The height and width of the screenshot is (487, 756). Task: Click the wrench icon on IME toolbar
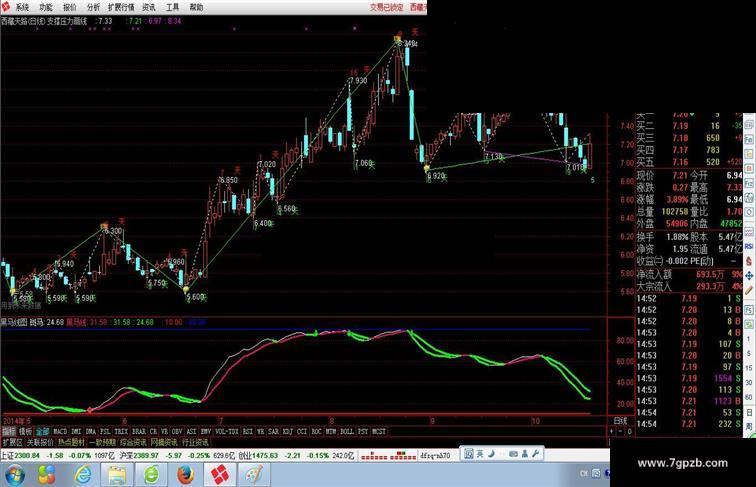535,453
